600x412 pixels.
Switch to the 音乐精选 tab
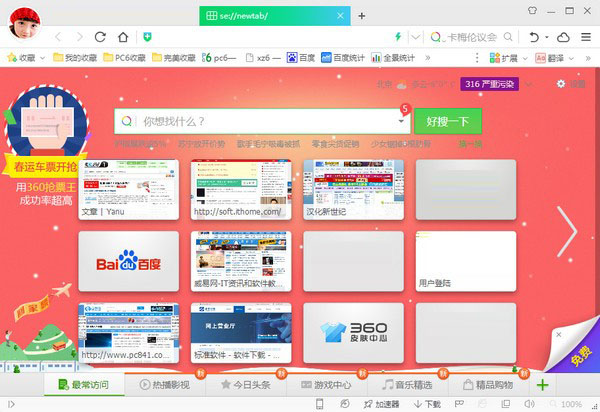pyautogui.click(x=408, y=384)
